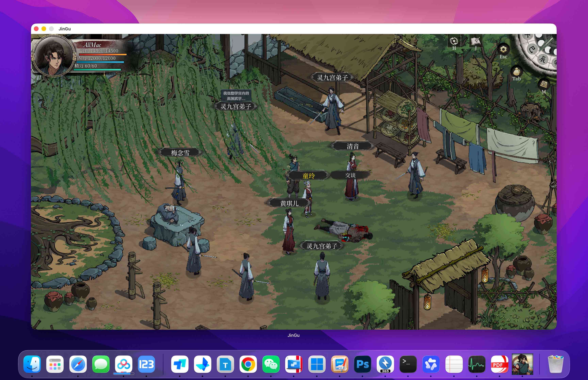Open the blue 123 app in dock

click(x=146, y=364)
